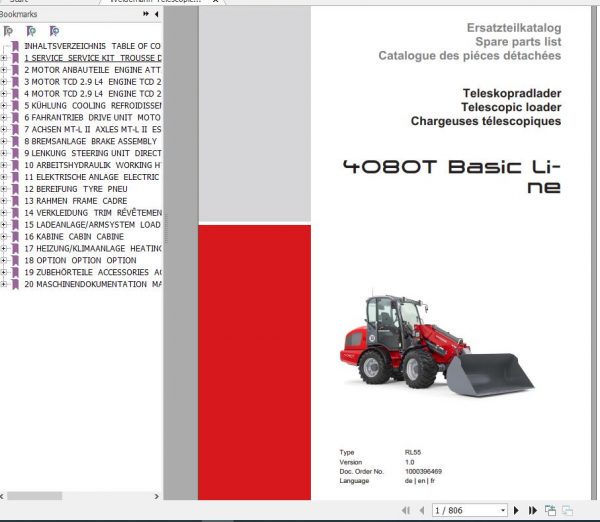The height and width of the screenshot is (522, 600).
Task: Click bookmark icon of INHALTSVERZEICHNIS entry
Action: click(x=15, y=46)
